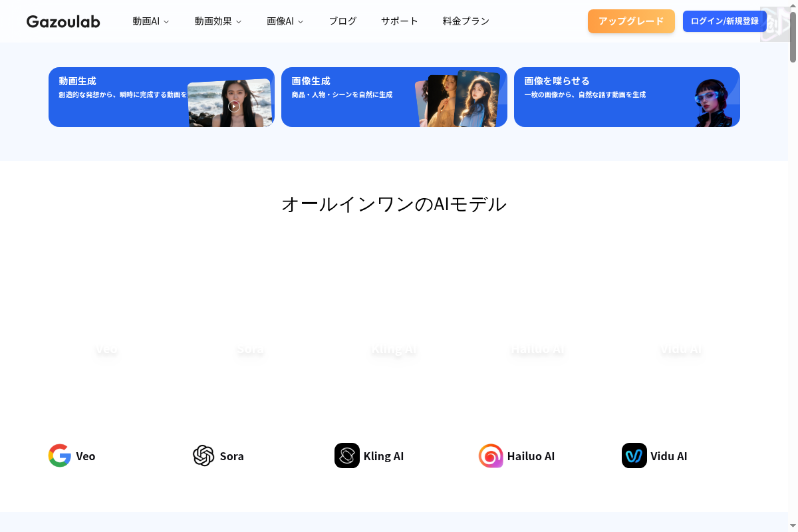Viewport: 798px width, 532px height.
Task: Click the ログイン/新規登録 button
Action: [x=724, y=21]
